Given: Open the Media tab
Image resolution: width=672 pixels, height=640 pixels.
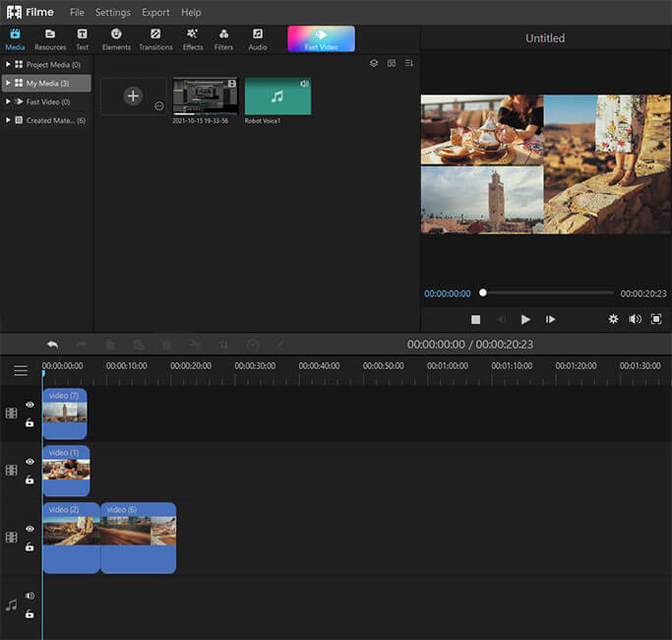Looking at the screenshot, I should (x=15, y=39).
